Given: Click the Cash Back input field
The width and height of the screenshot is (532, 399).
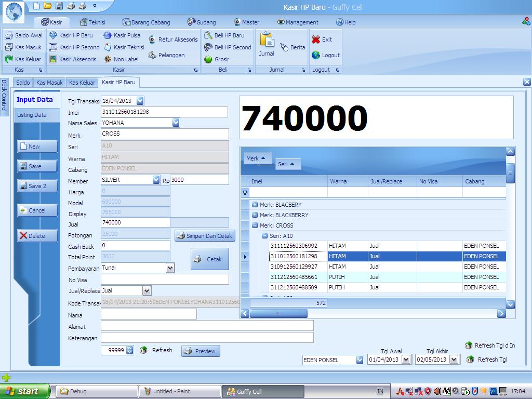Looking at the screenshot, I should (x=135, y=245).
